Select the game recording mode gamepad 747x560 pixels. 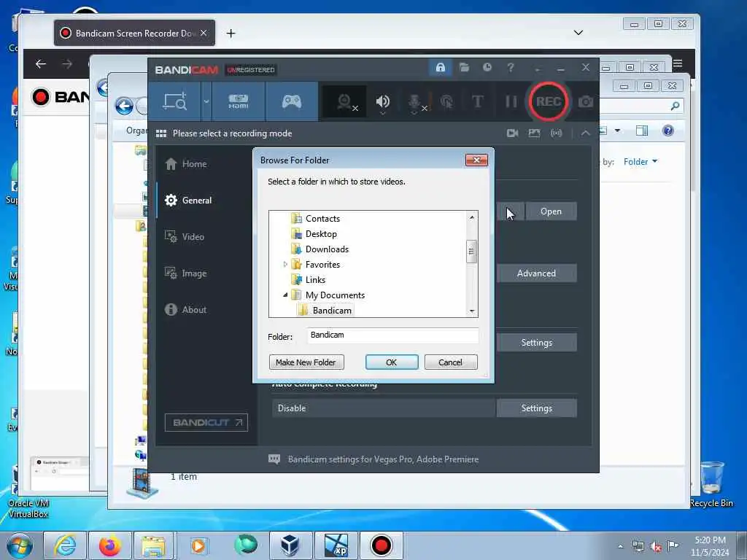pos(292,101)
